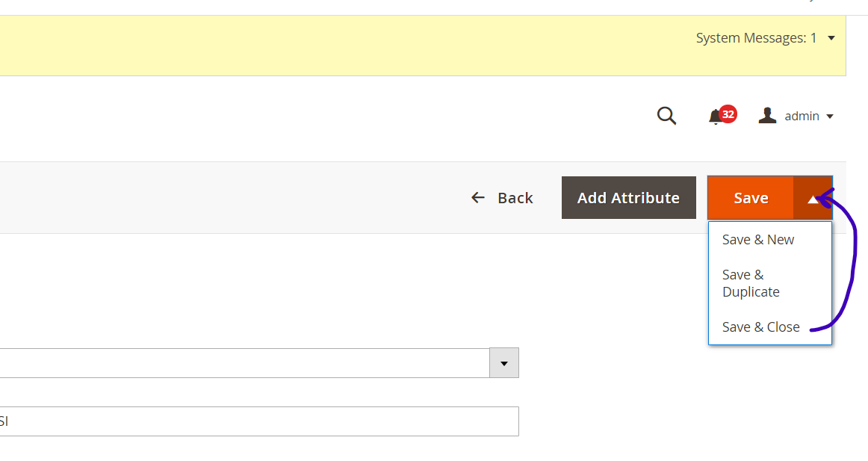Image resolution: width=868 pixels, height=461 pixels.
Task: Choose Save & Duplicate from the menu
Action: (x=751, y=283)
